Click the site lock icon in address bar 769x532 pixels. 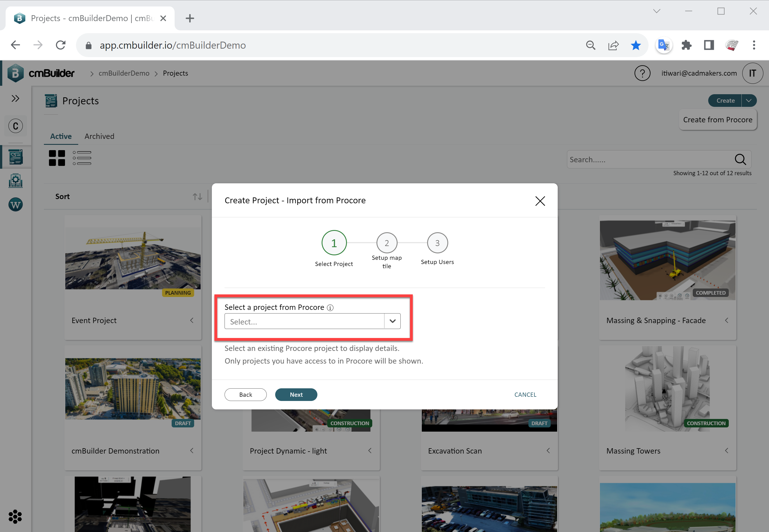88,45
